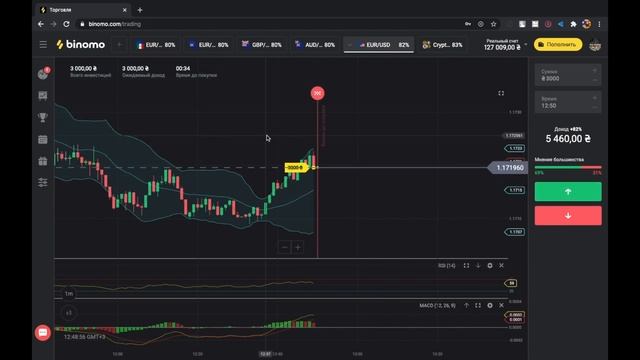The width and height of the screenshot is (640, 360).
Task: Close the RSI (14) indicator panel
Action: tap(502, 266)
